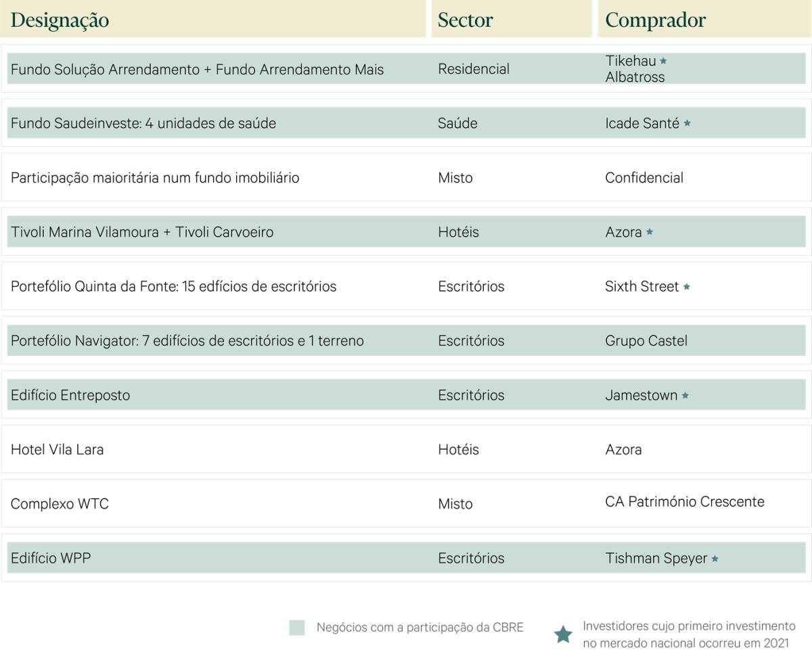Click Azora in the Hotel Vila Lara row

click(624, 450)
